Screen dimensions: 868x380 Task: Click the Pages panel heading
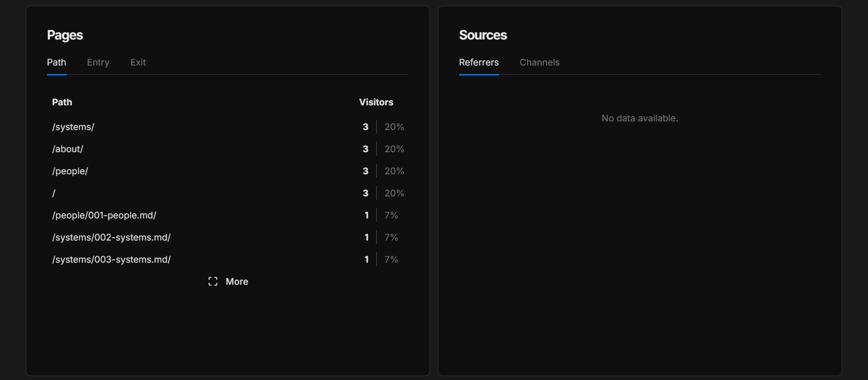coord(65,35)
